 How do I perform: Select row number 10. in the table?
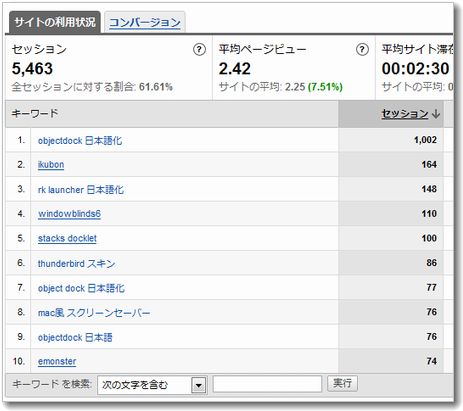click(x=19, y=361)
